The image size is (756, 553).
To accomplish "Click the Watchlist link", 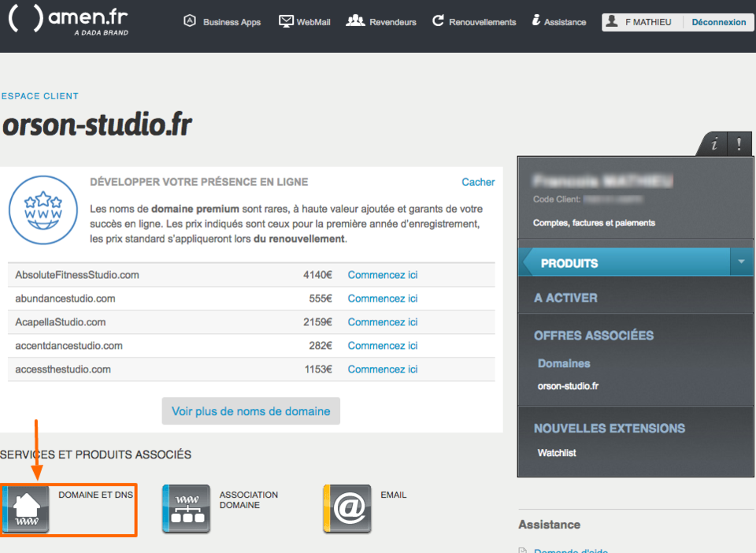I will click(557, 453).
